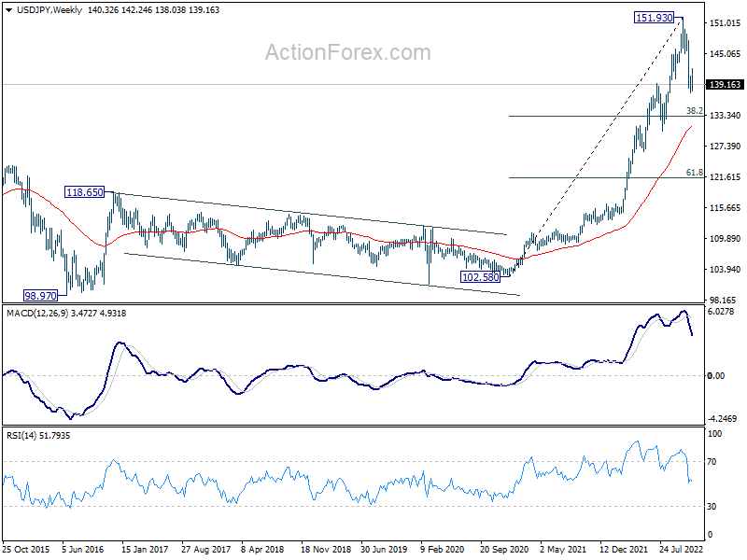Open the chart menu triangle beside USDJPY
747x560 pixels.
[x=9, y=10]
